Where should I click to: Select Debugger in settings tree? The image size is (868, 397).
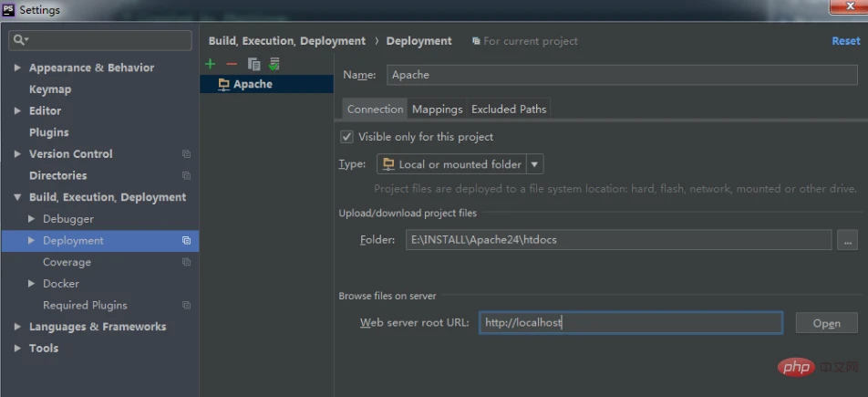pyautogui.click(x=68, y=219)
